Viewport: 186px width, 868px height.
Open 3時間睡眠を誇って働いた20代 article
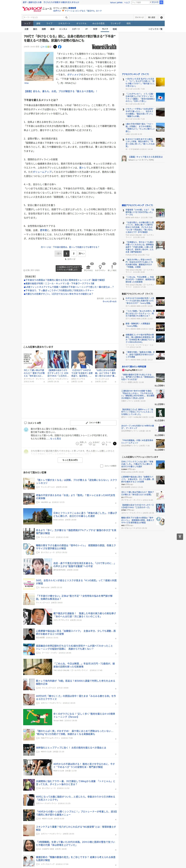point(76,843)
